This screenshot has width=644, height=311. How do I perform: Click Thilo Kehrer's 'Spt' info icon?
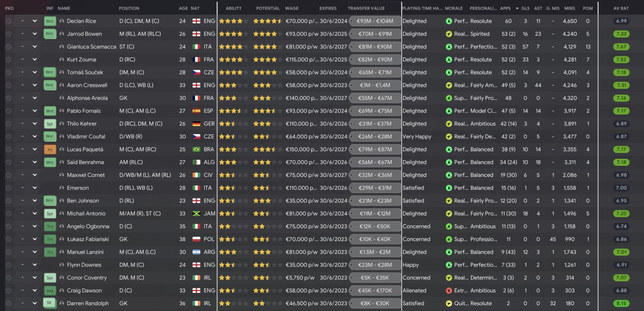[x=49, y=124]
